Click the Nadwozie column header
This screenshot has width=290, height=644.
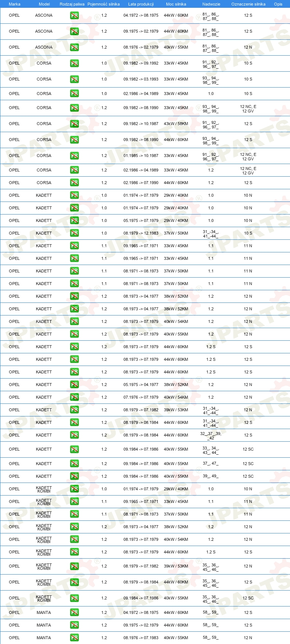[x=211, y=4]
